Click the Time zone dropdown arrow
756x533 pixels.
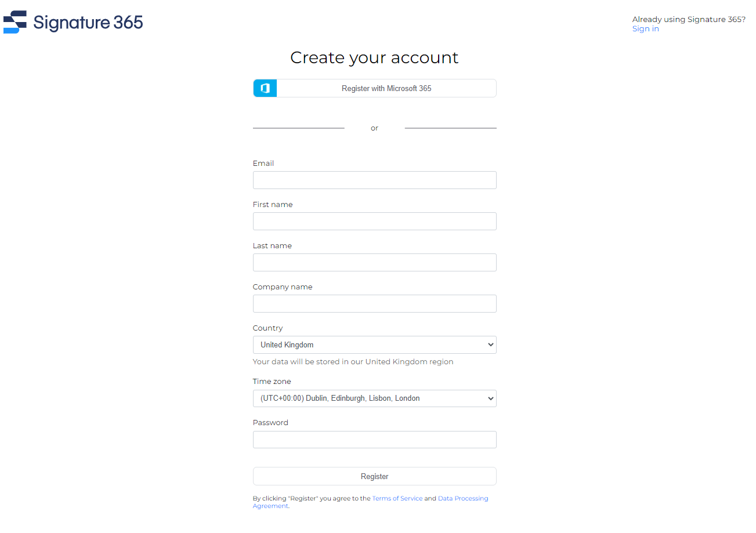tap(490, 398)
